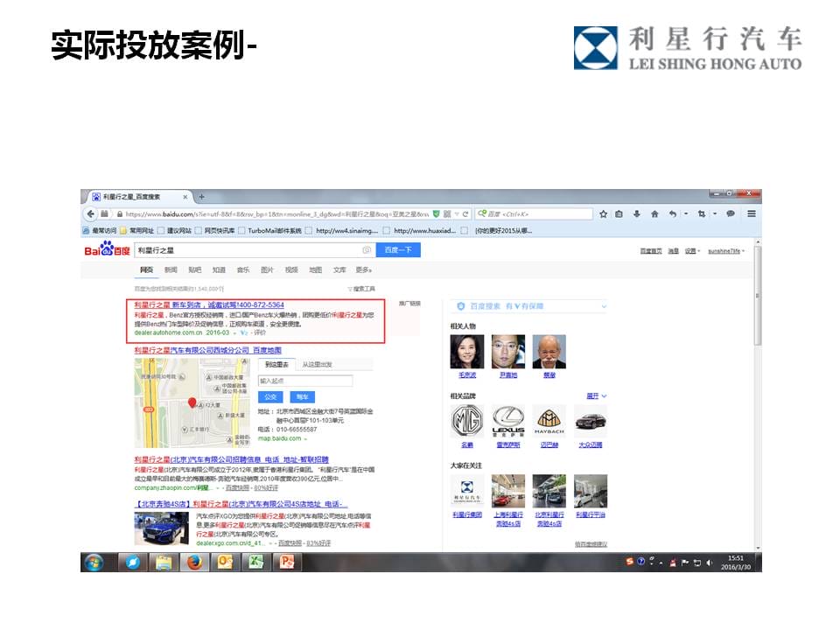This screenshot has height=630, width=840.
Task: Click the Sogou input icon in system tray
Action: (x=629, y=562)
